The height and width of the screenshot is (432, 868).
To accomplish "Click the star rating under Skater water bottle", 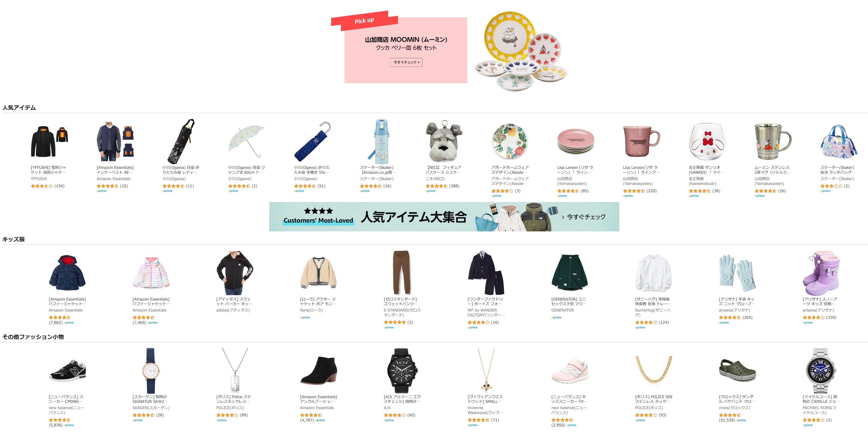I will 370,186.
